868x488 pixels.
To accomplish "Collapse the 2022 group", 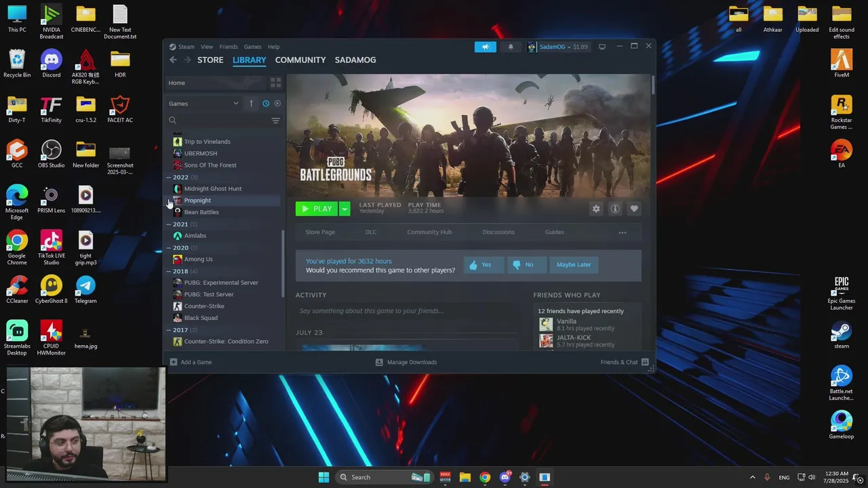I will [x=169, y=178].
